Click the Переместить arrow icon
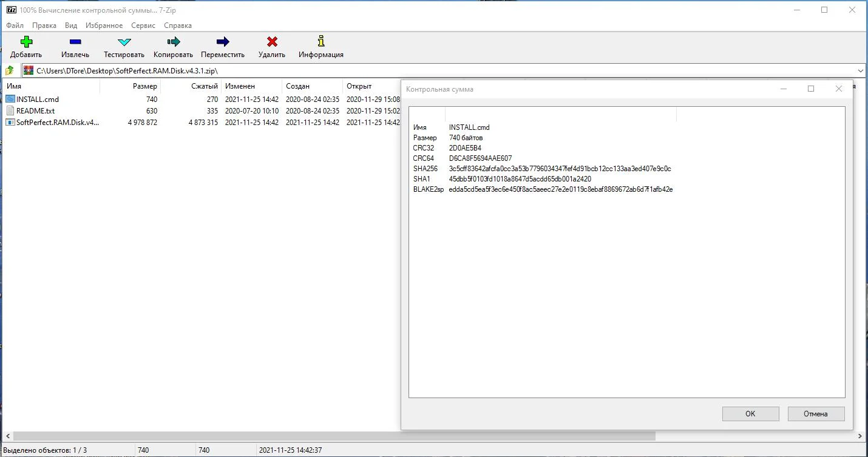 tap(223, 42)
